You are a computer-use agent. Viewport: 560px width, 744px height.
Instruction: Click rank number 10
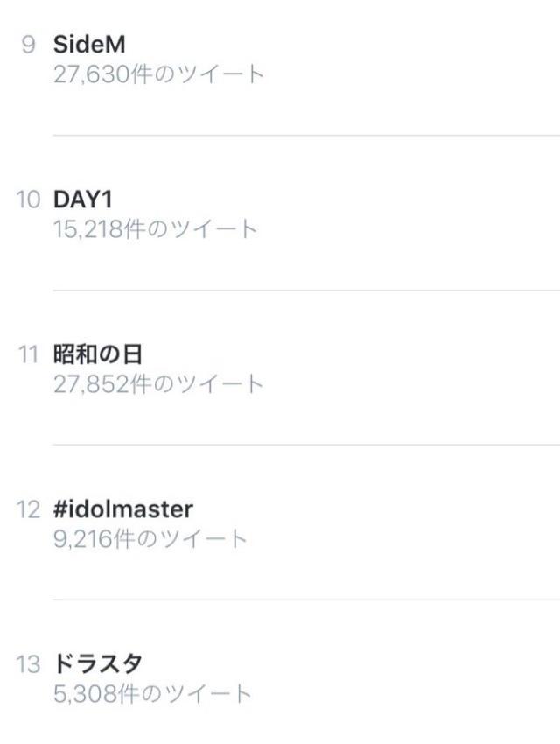click(28, 200)
